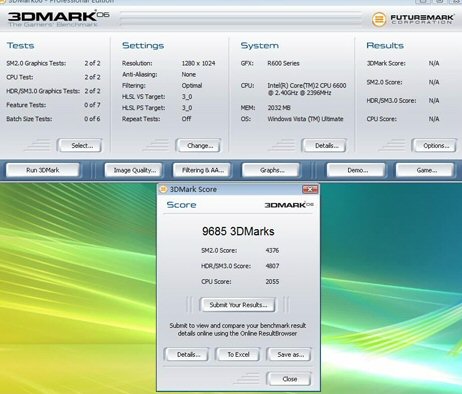Click the Feature Tests count 0 of 7
Viewport: 462px width, 394px height.
[x=92, y=105]
